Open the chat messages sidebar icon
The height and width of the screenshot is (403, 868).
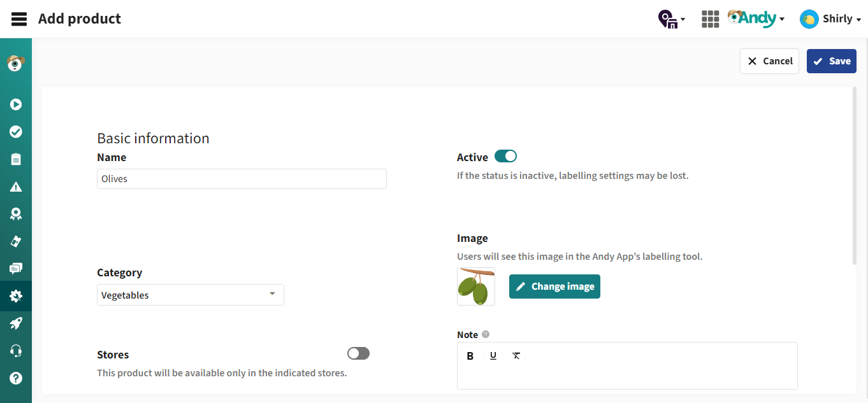[x=16, y=269]
